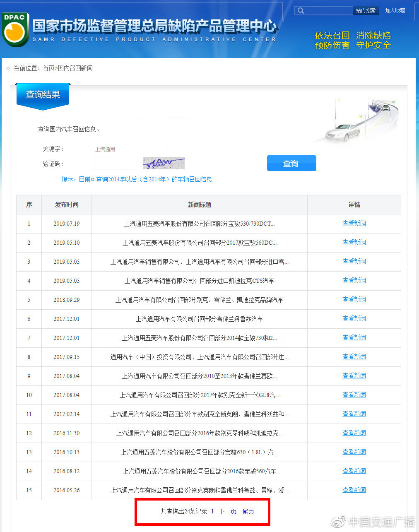
Task: Open 查看新闻 for row 9 雪佛兰赛欧
Action: pyautogui.click(x=354, y=376)
